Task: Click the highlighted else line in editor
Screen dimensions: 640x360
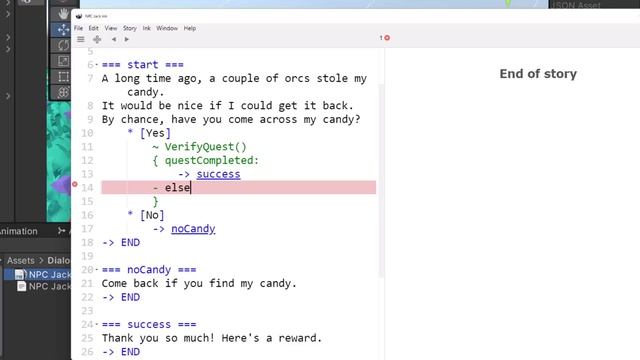Action: (238, 187)
